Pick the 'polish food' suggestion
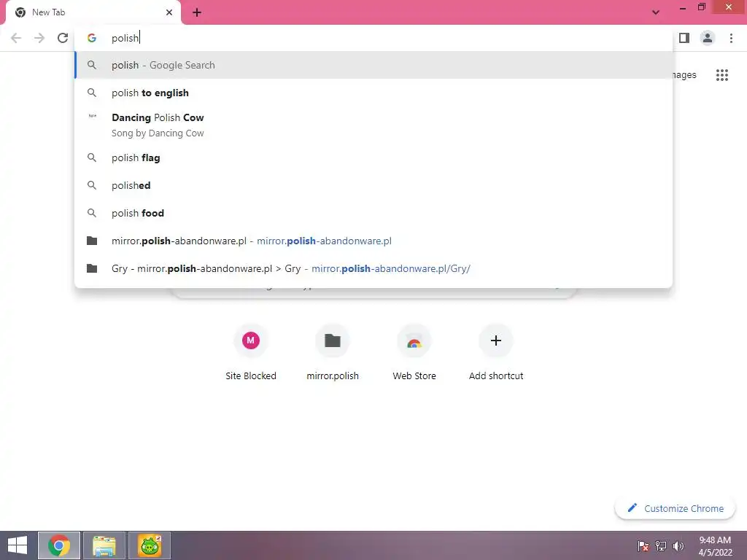This screenshot has width=747, height=560. click(x=373, y=213)
